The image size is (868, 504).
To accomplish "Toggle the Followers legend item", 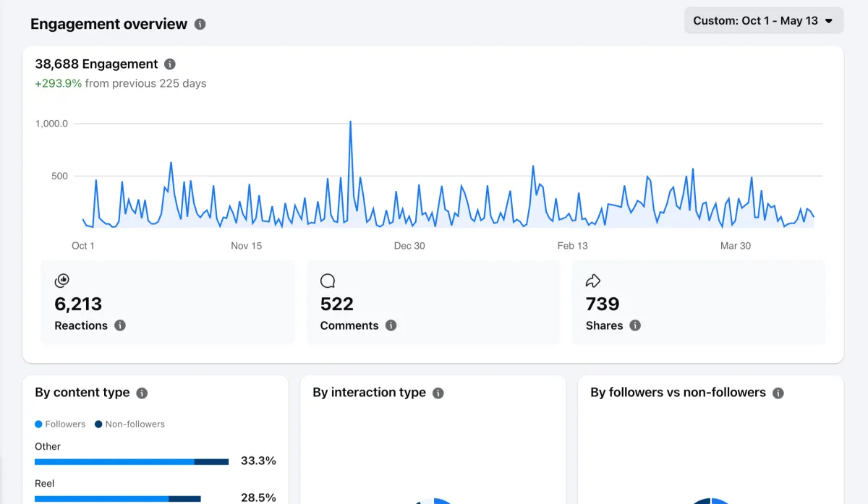I will (60, 424).
